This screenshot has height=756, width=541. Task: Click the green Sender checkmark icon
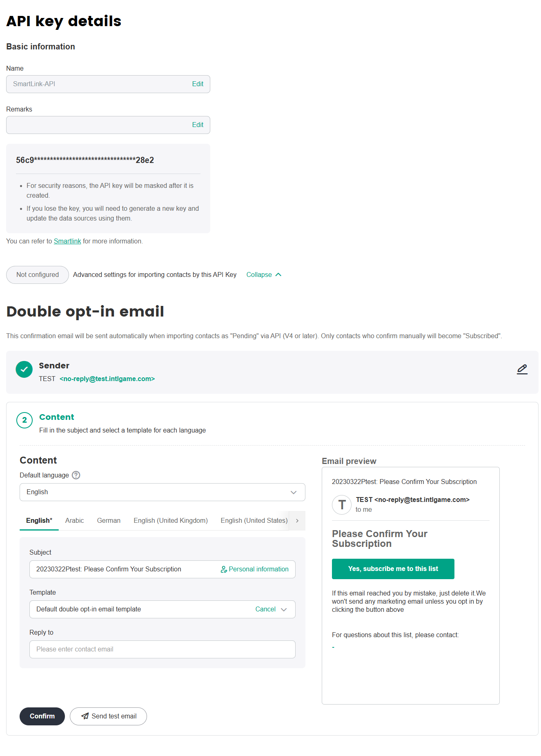(x=24, y=369)
